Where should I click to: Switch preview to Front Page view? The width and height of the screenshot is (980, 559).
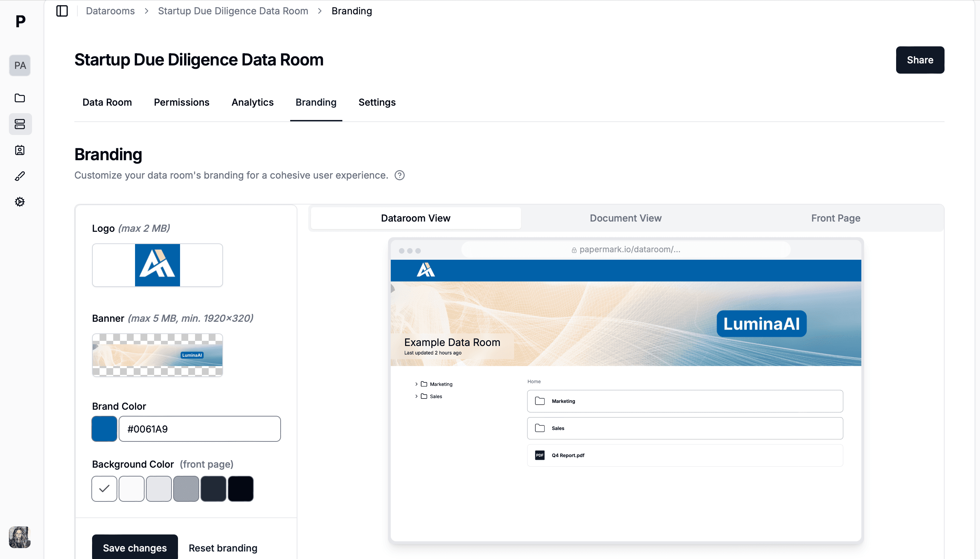pyautogui.click(x=835, y=218)
